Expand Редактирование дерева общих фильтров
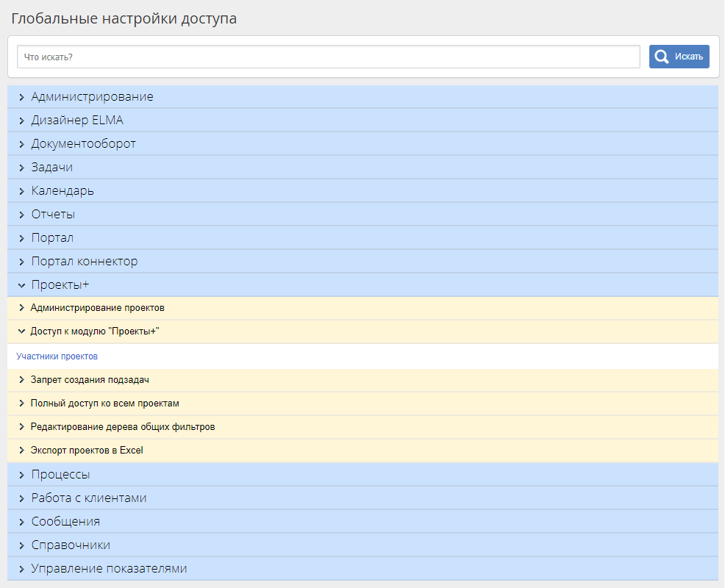Image resolution: width=725 pixels, height=588 pixels. pos(122,427)
